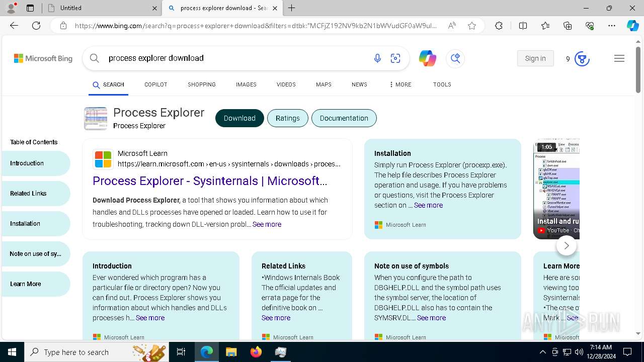Open Collections icon
644x362 pixels.
coord(568,26)
